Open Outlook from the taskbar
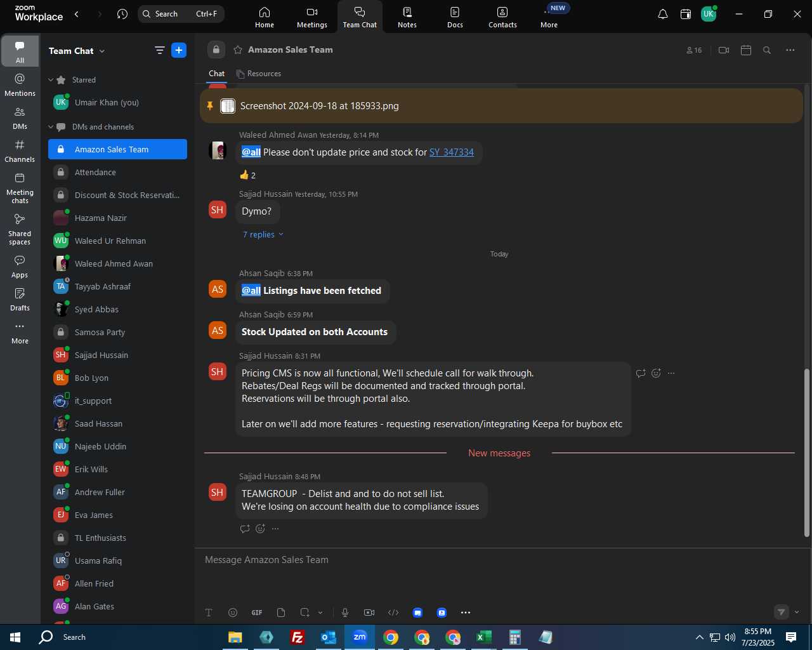This screenshot has width=812, height=650. click(328, 637)
